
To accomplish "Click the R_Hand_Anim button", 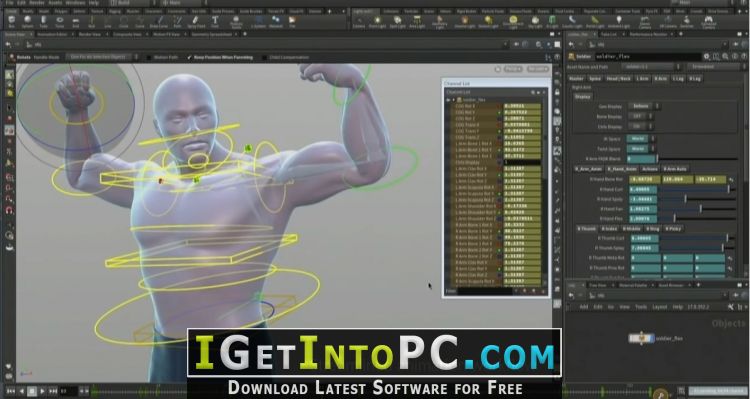I will (x=622, y=169).
